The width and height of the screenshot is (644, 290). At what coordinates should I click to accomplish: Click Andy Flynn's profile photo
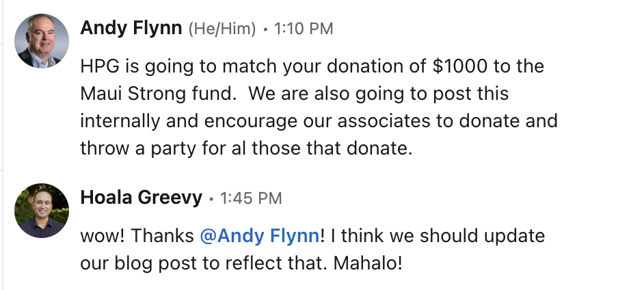(42, 41)
